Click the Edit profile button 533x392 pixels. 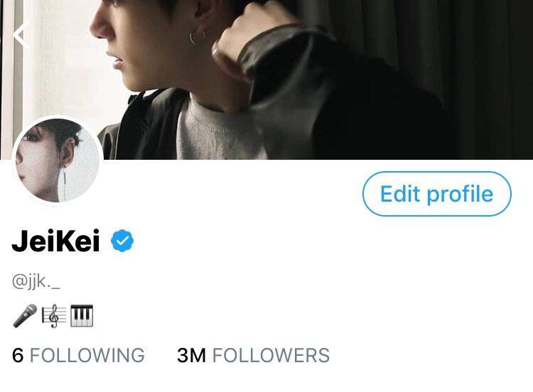(x=437, y=194)
